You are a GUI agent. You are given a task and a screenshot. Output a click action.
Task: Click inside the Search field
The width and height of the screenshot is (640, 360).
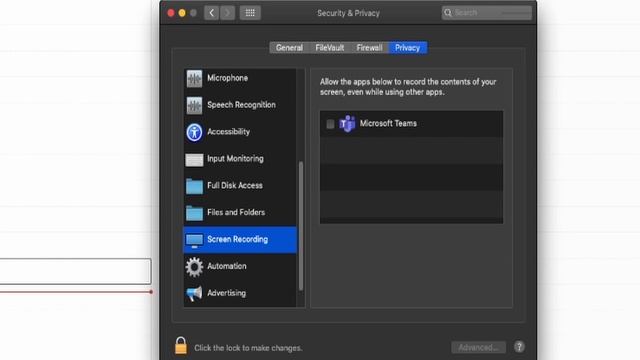(487, 13)
